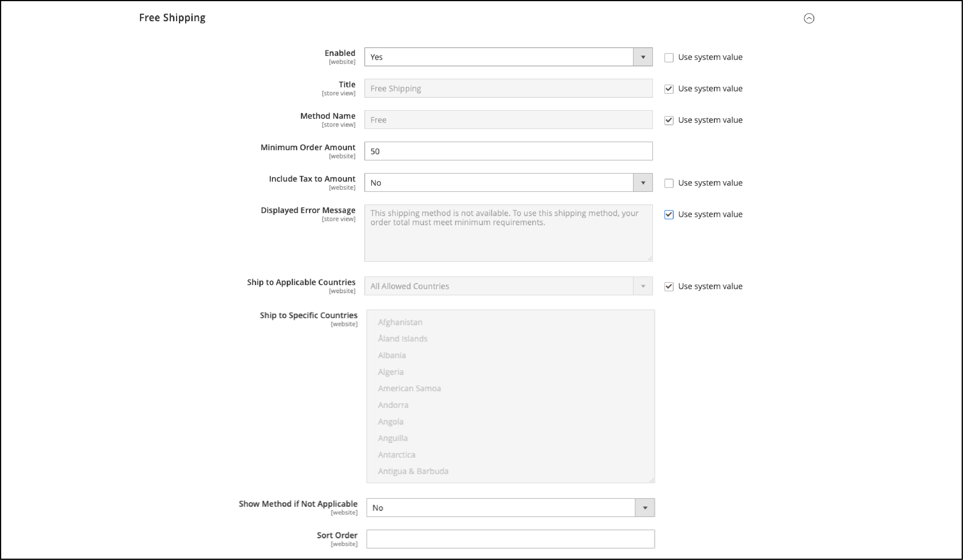Click the Ship to Specific Countries label
The image size is (963, 560).
tap(308, 315)
